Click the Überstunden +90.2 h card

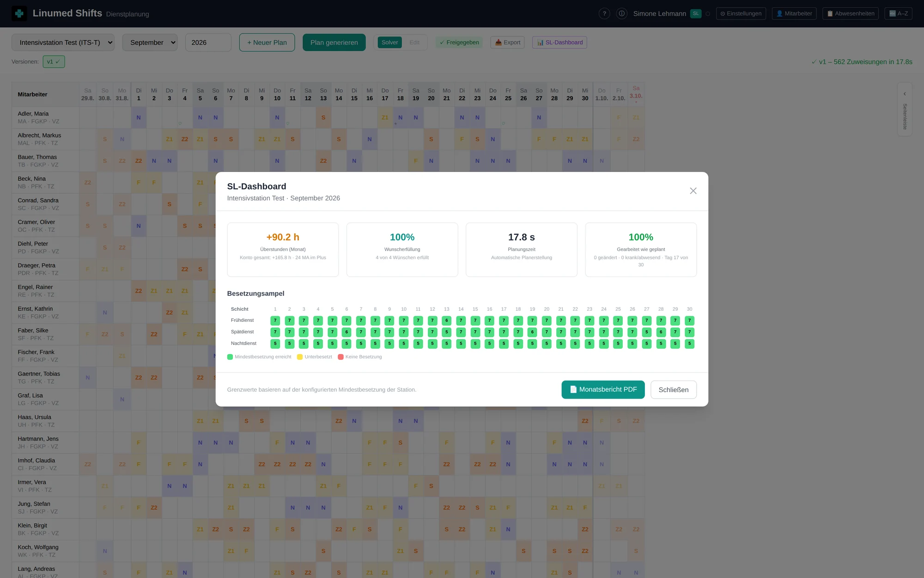pos(283,250)
